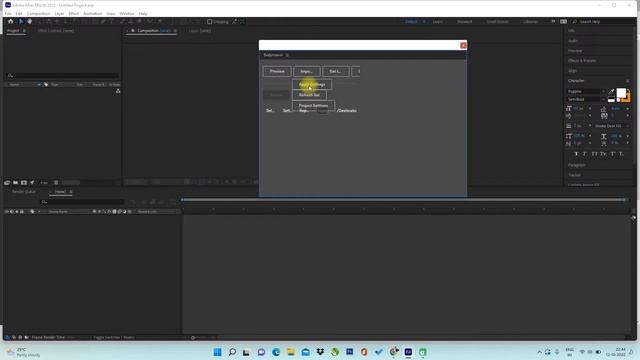This screenshot has height=360, width=640.
Task: Toggle Subscript text style
Action: pos(621,154)
